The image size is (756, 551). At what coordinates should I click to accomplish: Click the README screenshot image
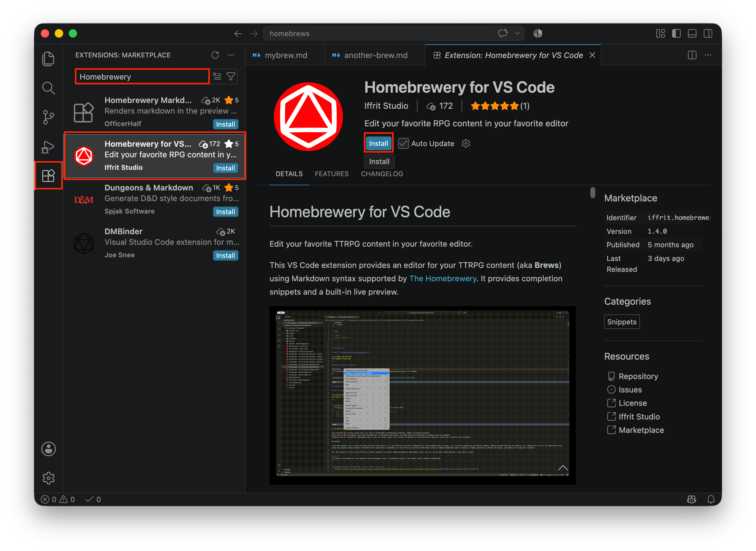click(422, 395)
